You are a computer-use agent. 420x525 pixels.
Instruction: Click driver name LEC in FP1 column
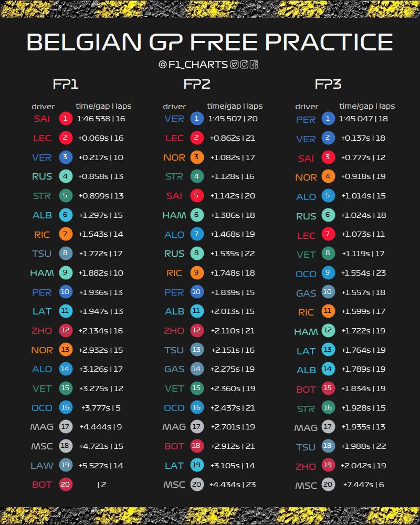coord(43,138)
